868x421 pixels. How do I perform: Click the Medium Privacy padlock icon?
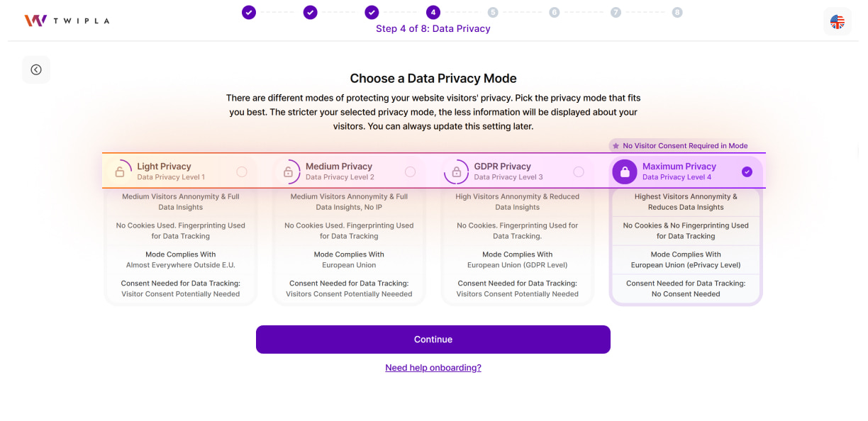[290, 171]
